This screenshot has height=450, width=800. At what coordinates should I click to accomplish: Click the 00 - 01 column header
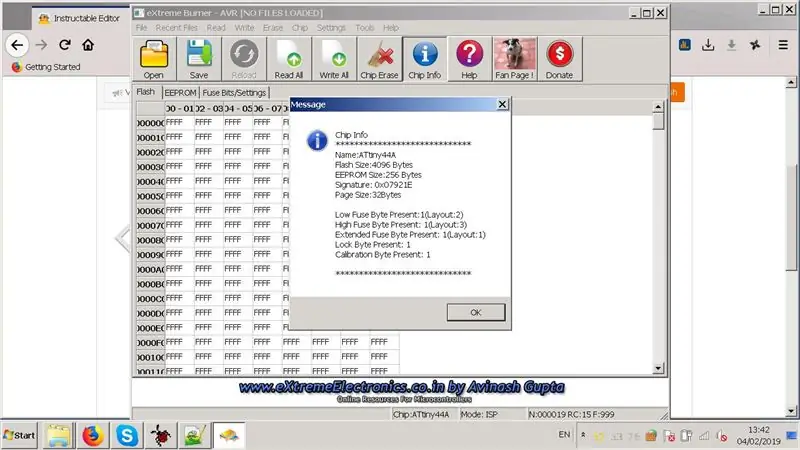pos(179,109)
